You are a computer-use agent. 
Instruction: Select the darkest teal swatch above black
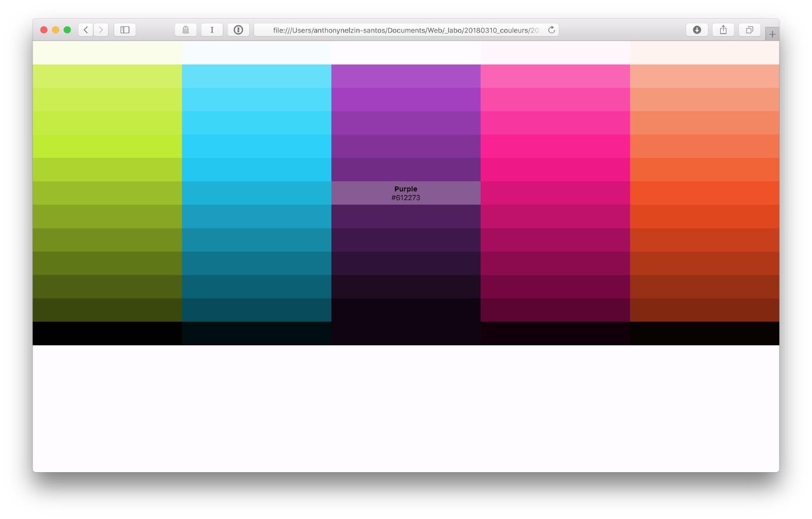pos(256,310)
